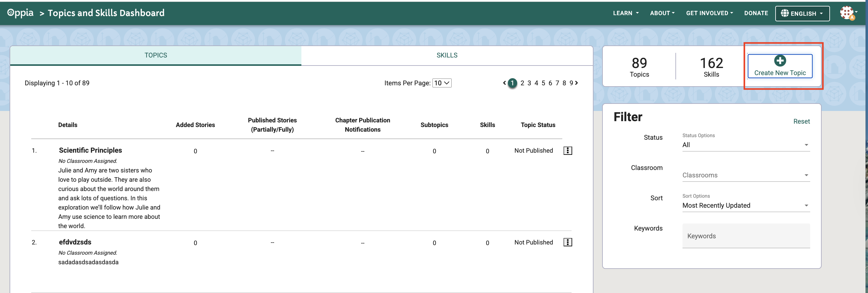Image resolution: width=868 pixels, height=293 pixels.
Task: Click the 89 Topics count
Action: point(639,67)
